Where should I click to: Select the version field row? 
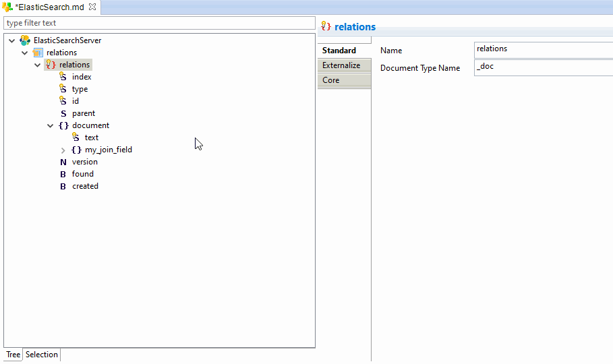pyautogui.click(x=84, y=162)
